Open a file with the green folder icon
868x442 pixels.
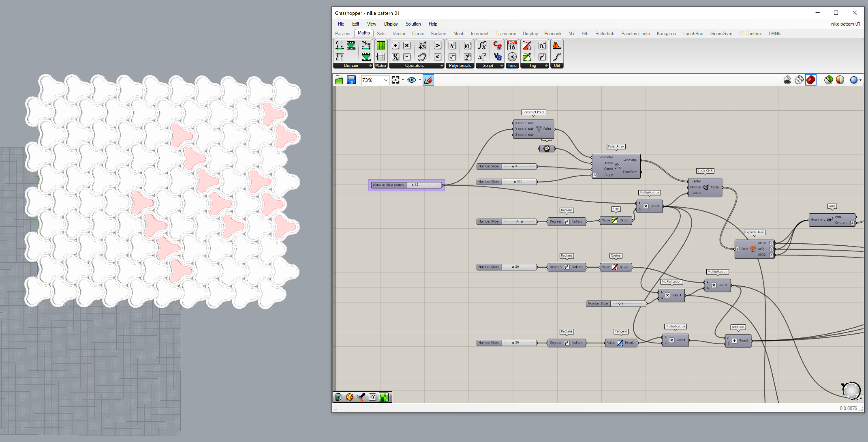[339, 80]
